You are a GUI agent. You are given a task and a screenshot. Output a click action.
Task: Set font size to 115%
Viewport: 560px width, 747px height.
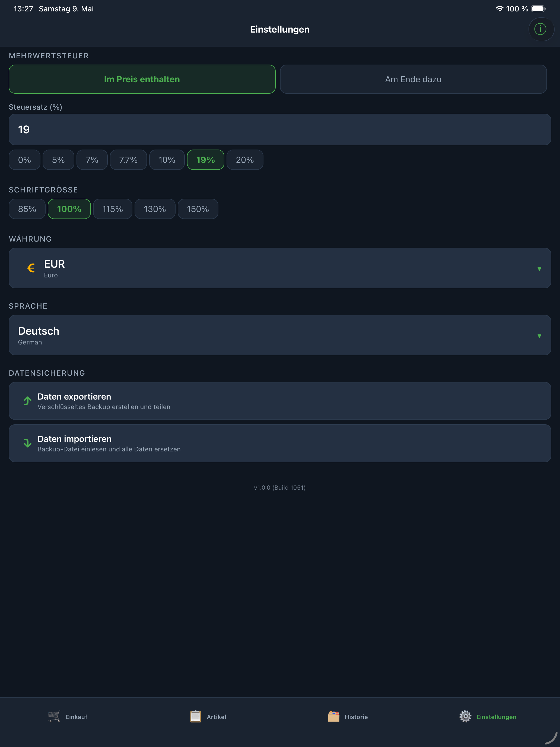(x=113, y=209)
